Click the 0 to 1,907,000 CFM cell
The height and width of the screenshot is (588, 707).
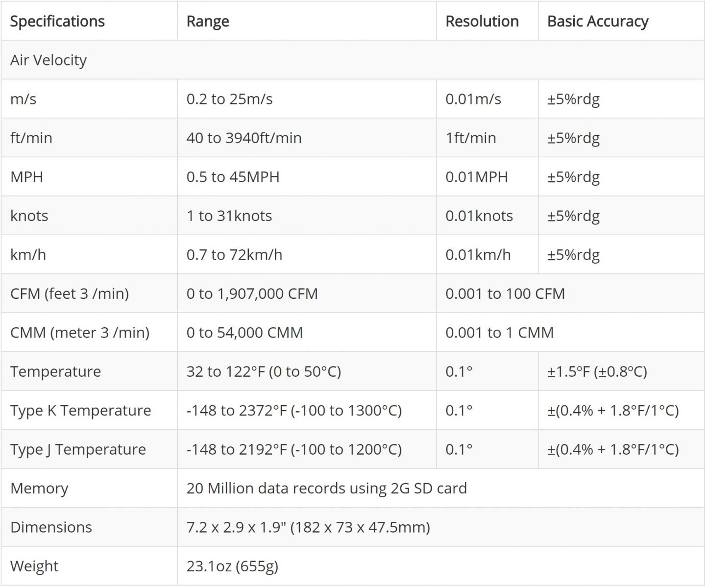(252, 294)
